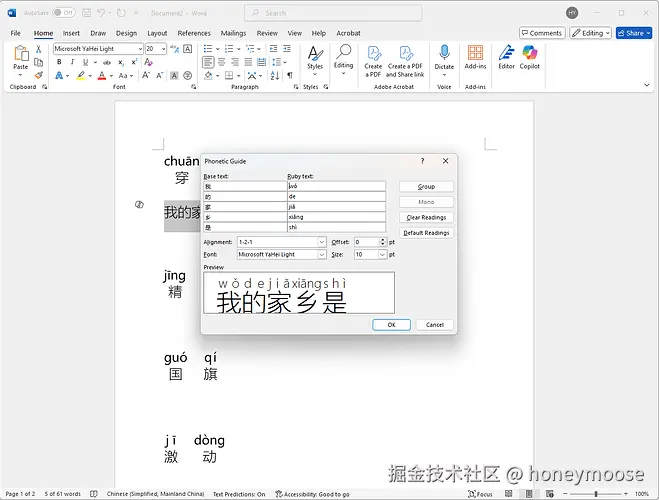Open the Phonetic Guide ribbon icon
This screenshot has width=659, height=500.
pyautogui.click(x=174, y=49)
